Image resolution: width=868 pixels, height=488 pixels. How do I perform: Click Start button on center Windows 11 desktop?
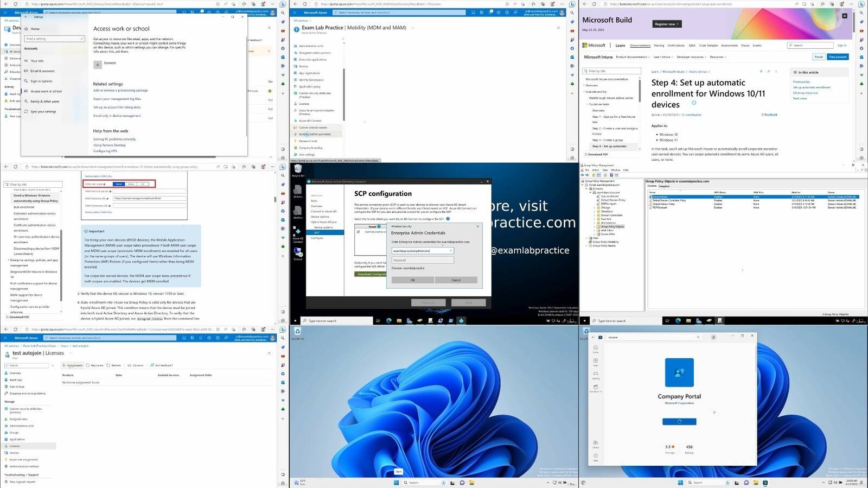click(397, 483)
